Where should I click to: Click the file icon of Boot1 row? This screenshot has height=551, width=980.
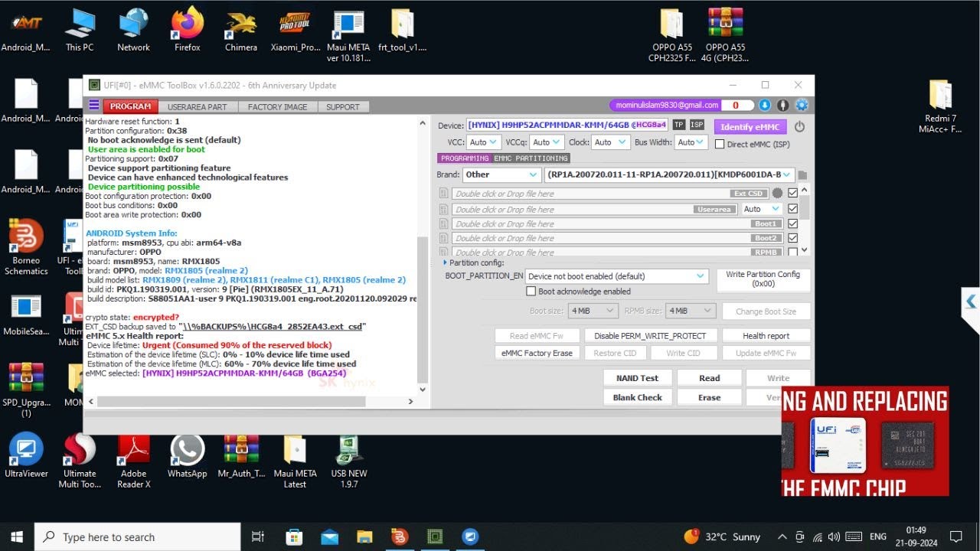pos(443,223)
